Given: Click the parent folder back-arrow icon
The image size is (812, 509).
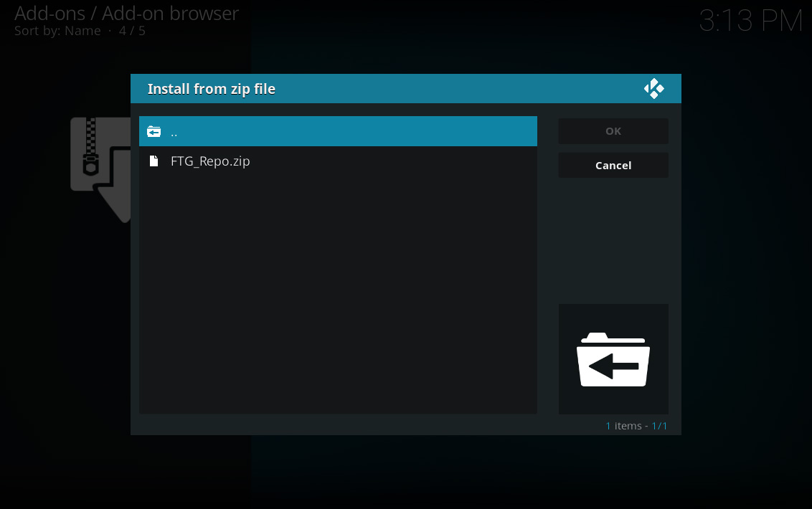Looking at the screenshot, I should 154,131.
